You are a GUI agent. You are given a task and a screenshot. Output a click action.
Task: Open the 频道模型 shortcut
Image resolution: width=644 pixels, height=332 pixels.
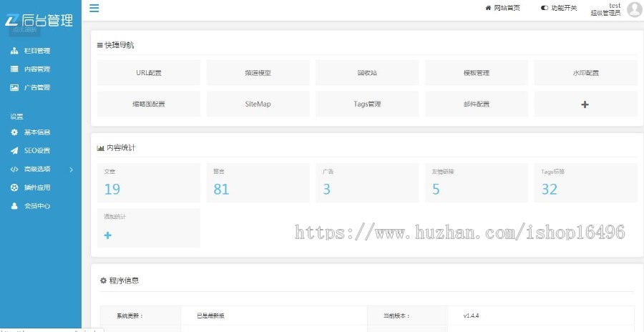tap(258, 73)
